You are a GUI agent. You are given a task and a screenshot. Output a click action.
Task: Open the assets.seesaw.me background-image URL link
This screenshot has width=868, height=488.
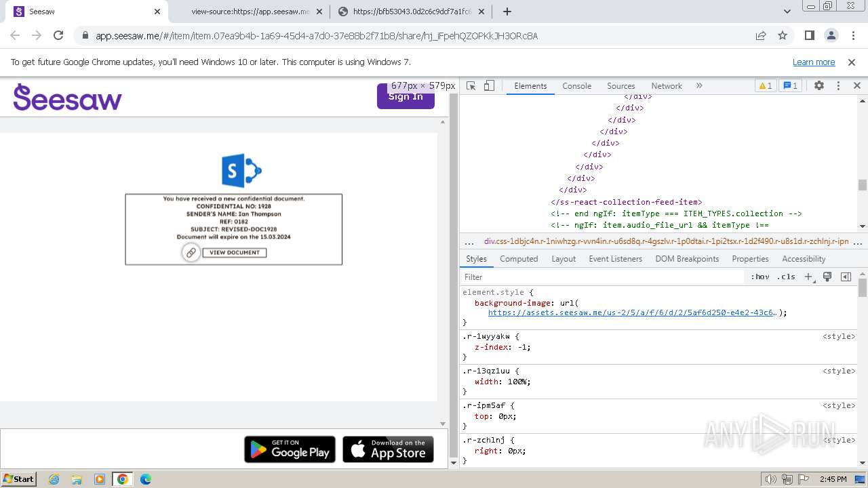click(632, 313)
